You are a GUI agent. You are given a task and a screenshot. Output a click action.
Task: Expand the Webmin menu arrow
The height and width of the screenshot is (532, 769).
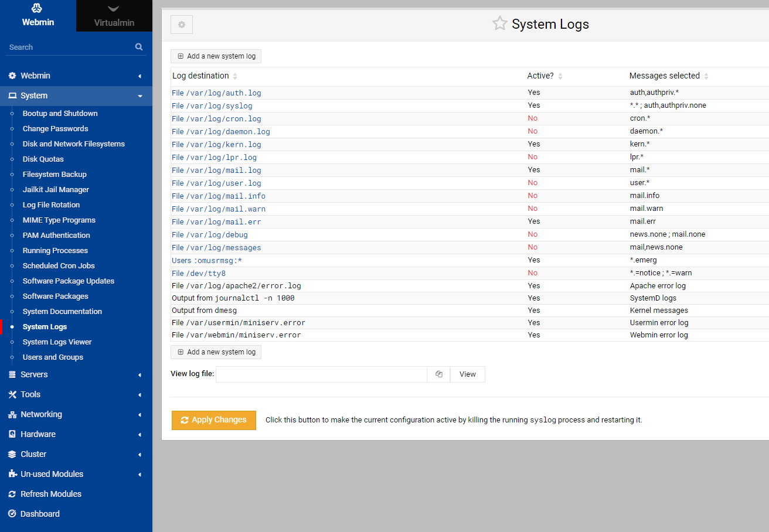139,76
